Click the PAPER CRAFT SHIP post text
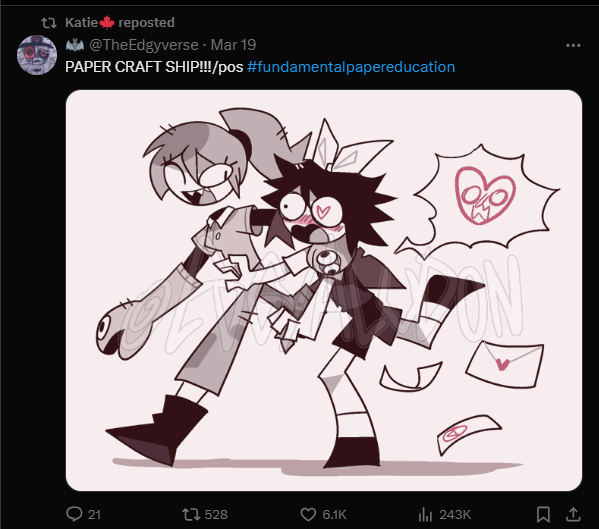The image size is (599, 529). [154, 67]
